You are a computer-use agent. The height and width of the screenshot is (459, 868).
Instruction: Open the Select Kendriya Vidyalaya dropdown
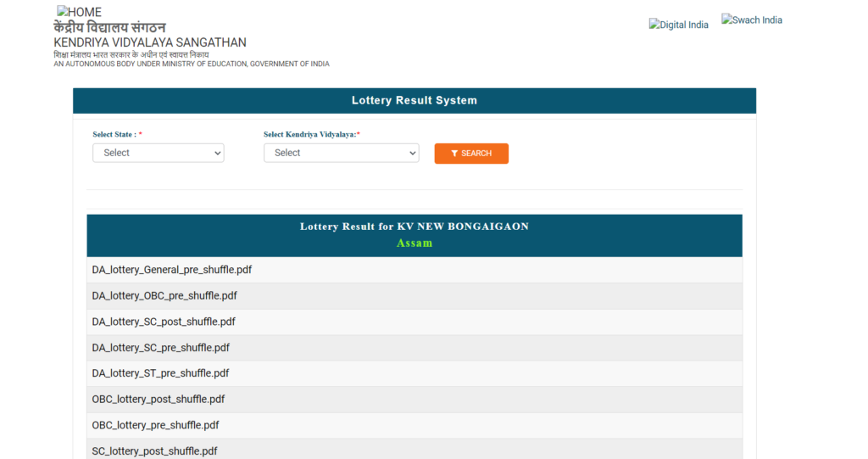[x=341, y=153]
